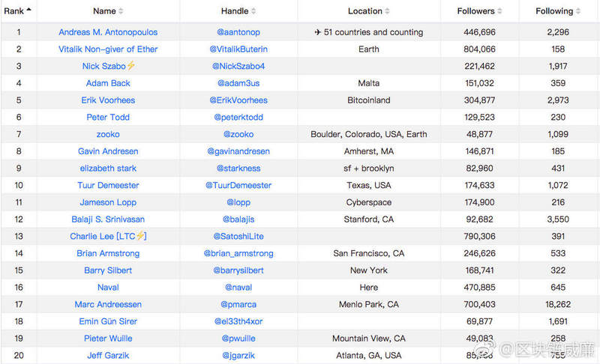Select Erik Voorhees name link
Viewport: 600px width, 364px height.
[x=108, y=100]
